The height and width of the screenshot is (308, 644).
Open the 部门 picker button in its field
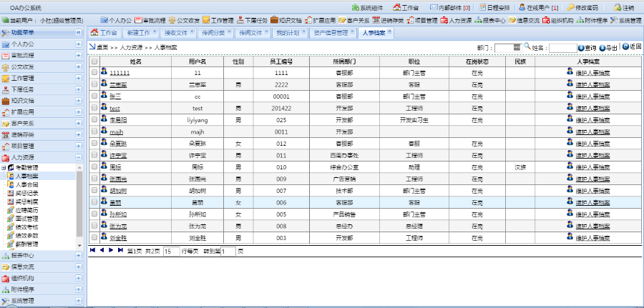click(517, 48)
